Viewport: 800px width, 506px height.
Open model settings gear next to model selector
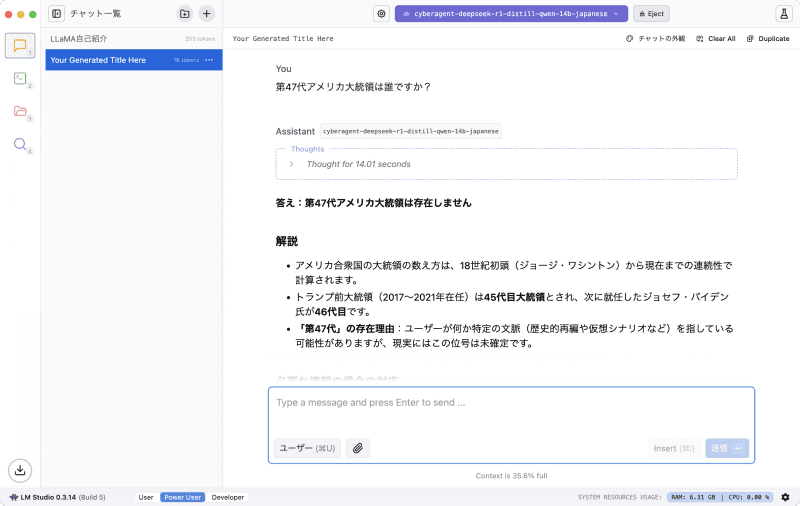point(381,14)
